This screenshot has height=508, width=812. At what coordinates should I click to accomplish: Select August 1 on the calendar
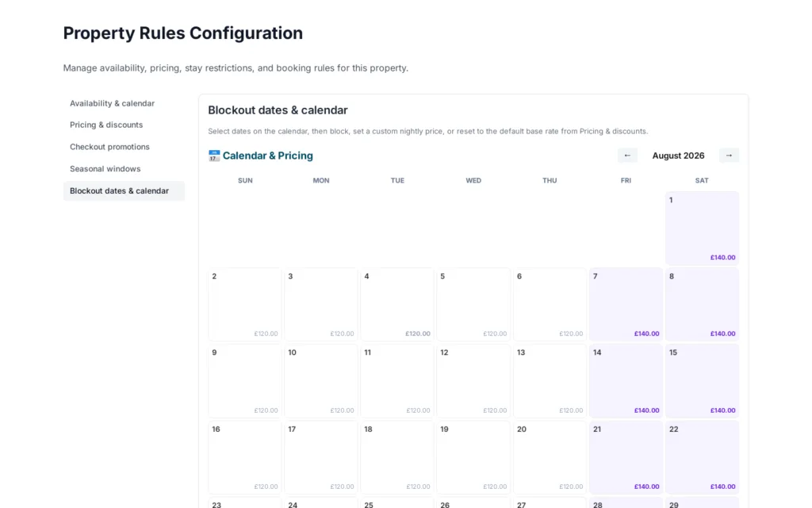coord(702,229)
